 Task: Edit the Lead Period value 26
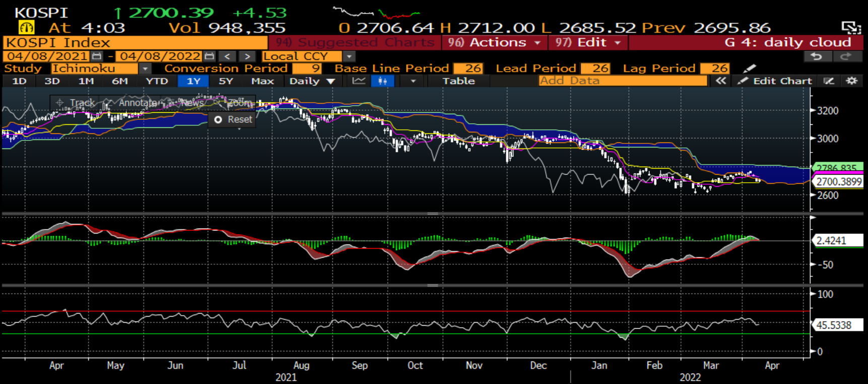coord(595,68)
